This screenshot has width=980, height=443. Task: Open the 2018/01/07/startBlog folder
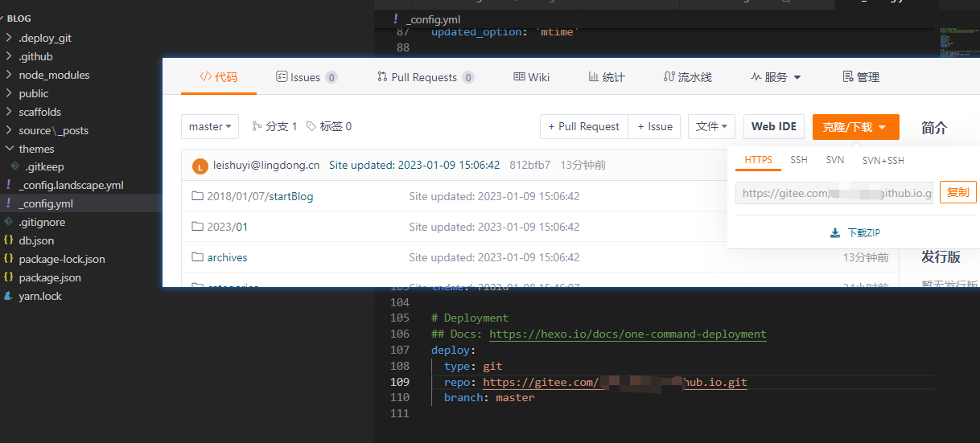coord(260,196)
